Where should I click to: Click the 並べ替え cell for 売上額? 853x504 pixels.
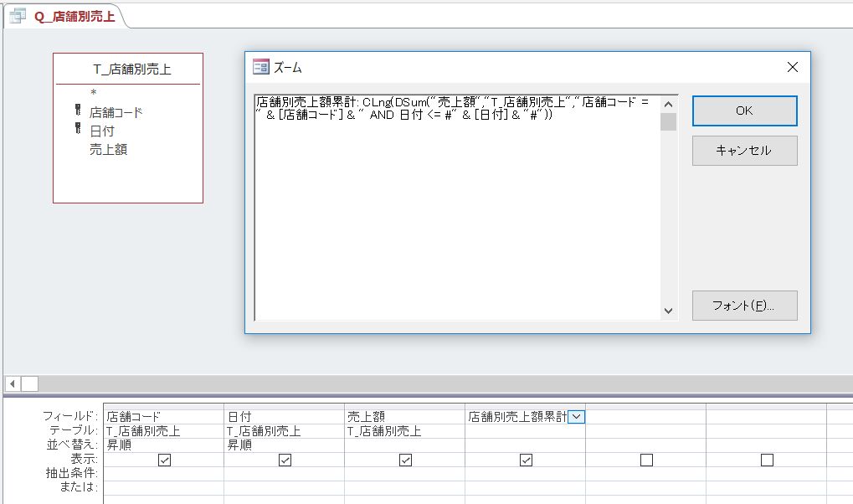[x=405, y=445]
